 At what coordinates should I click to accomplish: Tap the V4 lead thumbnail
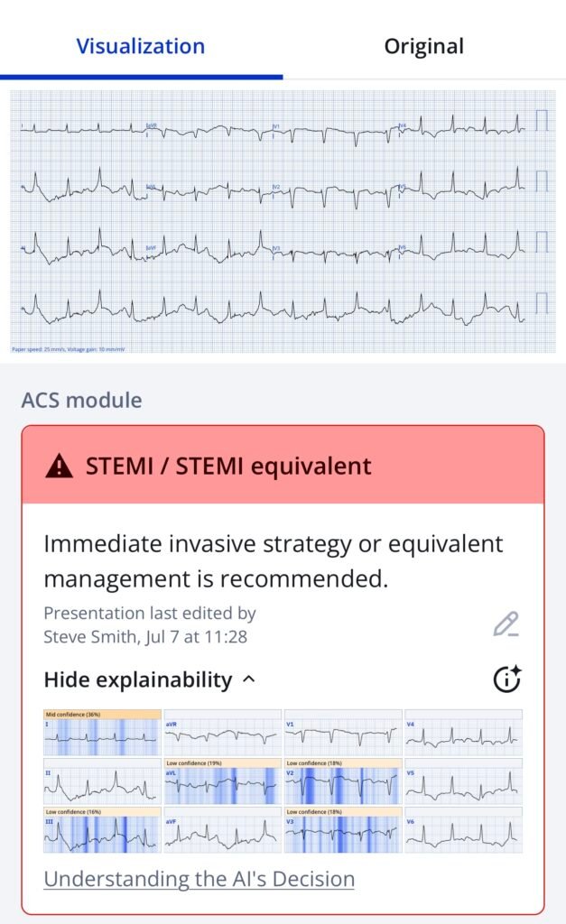click(462, 733)
